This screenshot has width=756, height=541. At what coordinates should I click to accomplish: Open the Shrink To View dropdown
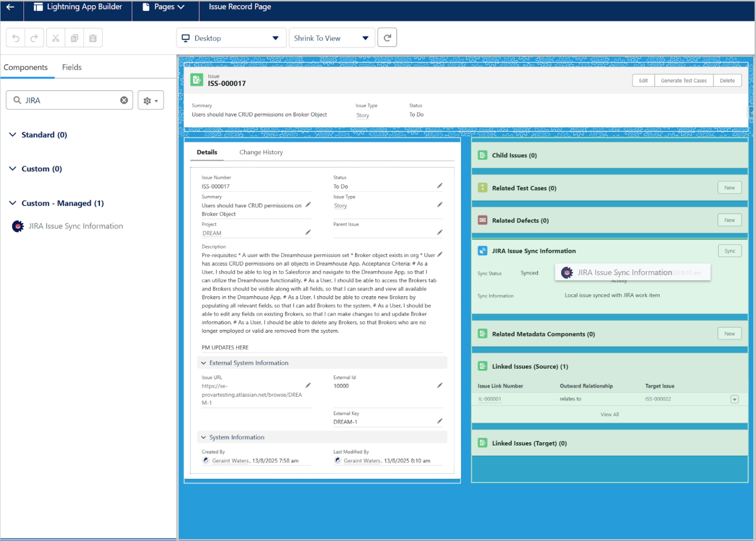tap(332, 38)
